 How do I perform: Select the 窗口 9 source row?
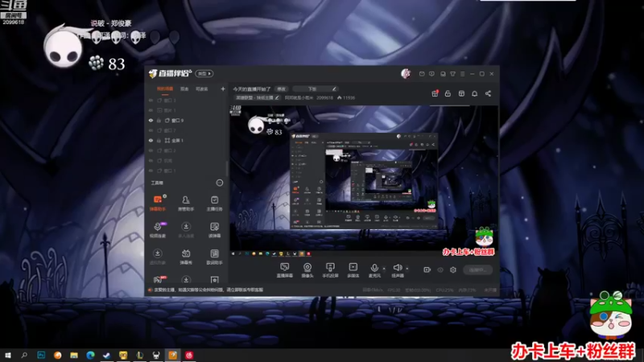(186, 120)
